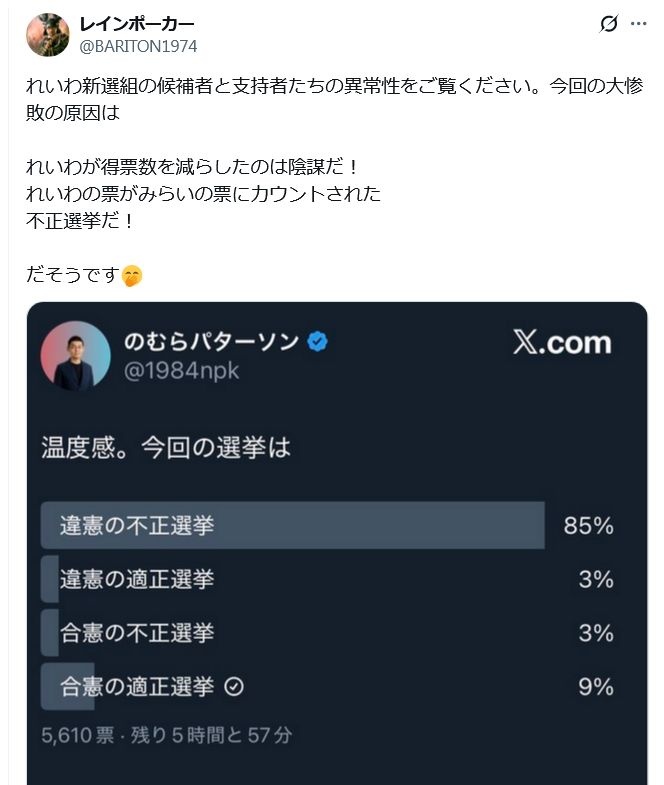Click the のむらパターソン account name
The image size is (664, 785).
pos(211,342)
